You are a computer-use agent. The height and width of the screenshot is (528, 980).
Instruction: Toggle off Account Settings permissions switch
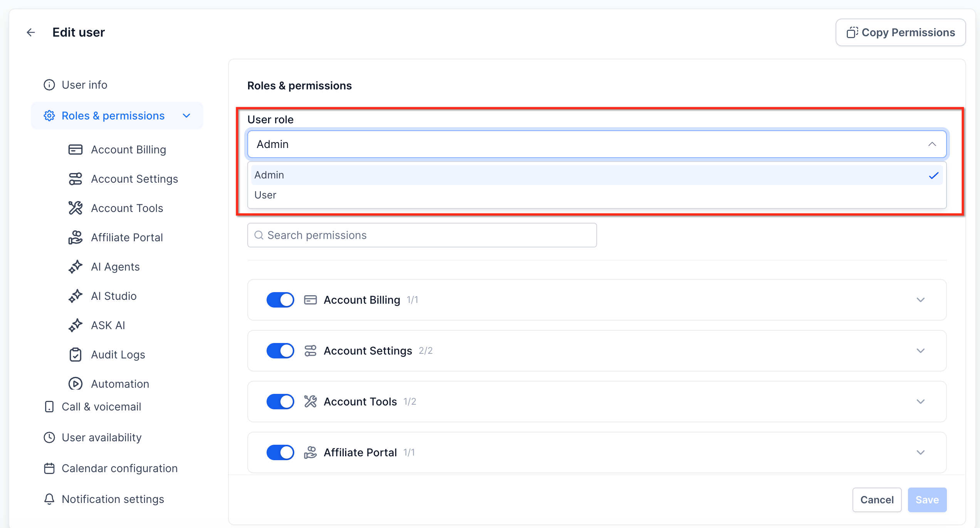(280, 351)
